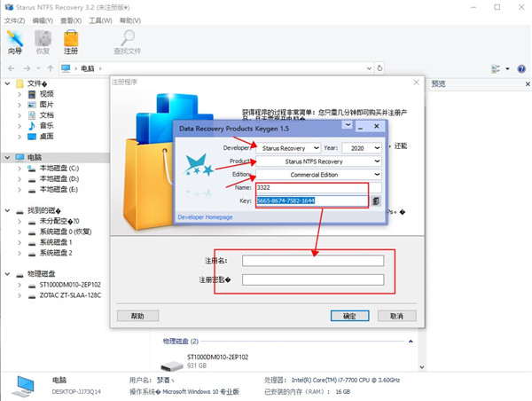
Task: Open the Year dropdown 2020
Action: 362,148
